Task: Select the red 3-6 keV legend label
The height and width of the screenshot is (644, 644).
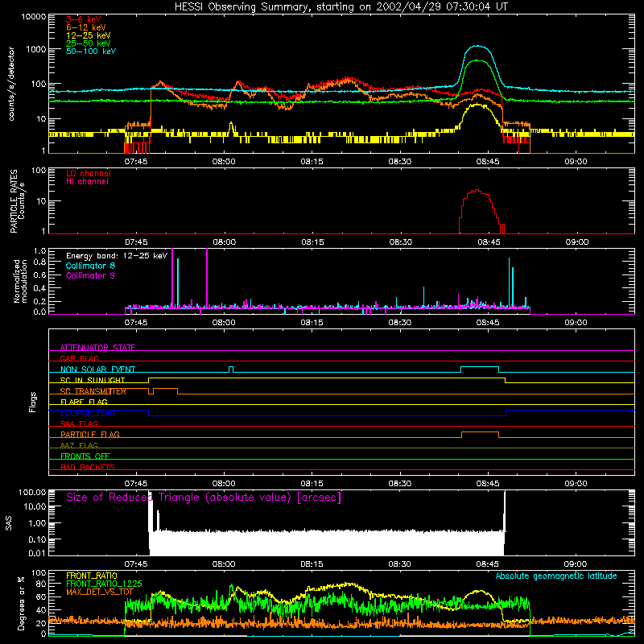Action: coord(84,19)
